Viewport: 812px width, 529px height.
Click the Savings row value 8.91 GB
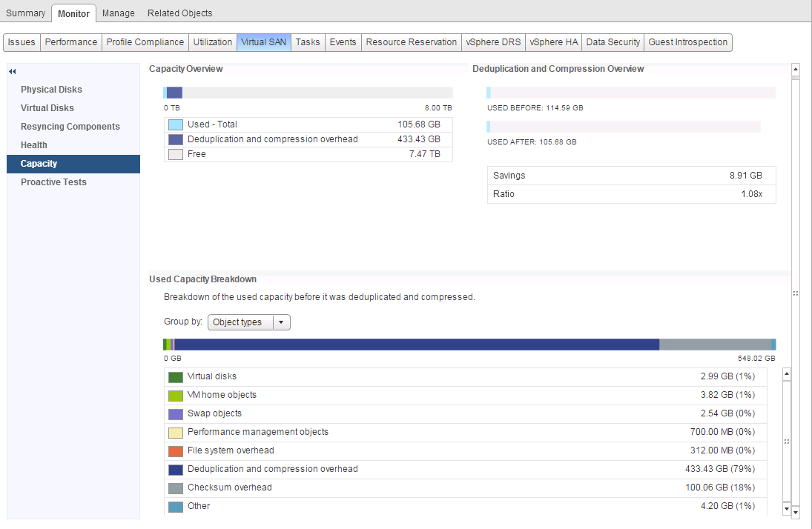coord(746,176)
